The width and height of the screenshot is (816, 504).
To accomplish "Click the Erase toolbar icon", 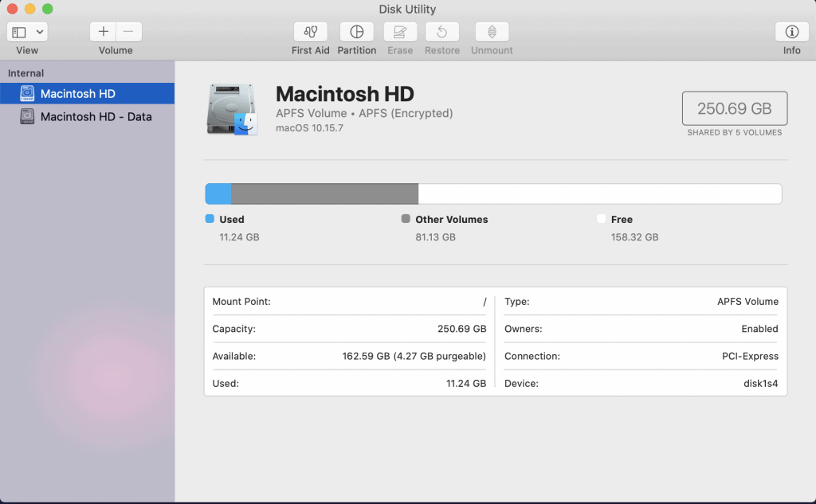I will 400,32.
